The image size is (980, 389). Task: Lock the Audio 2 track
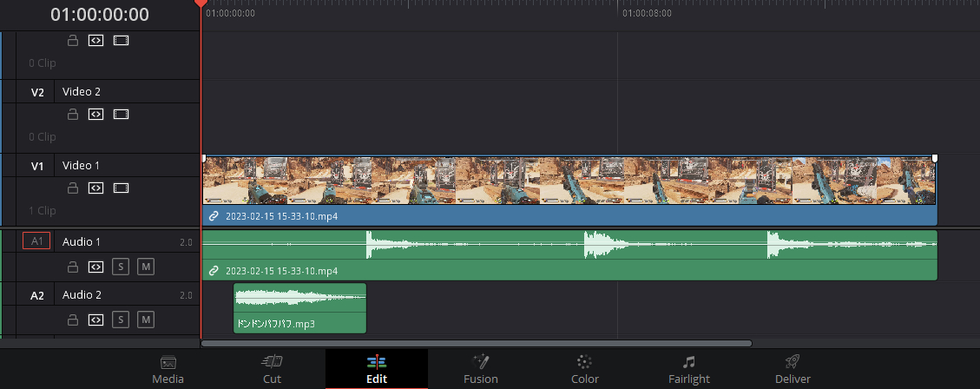(73, 320)
